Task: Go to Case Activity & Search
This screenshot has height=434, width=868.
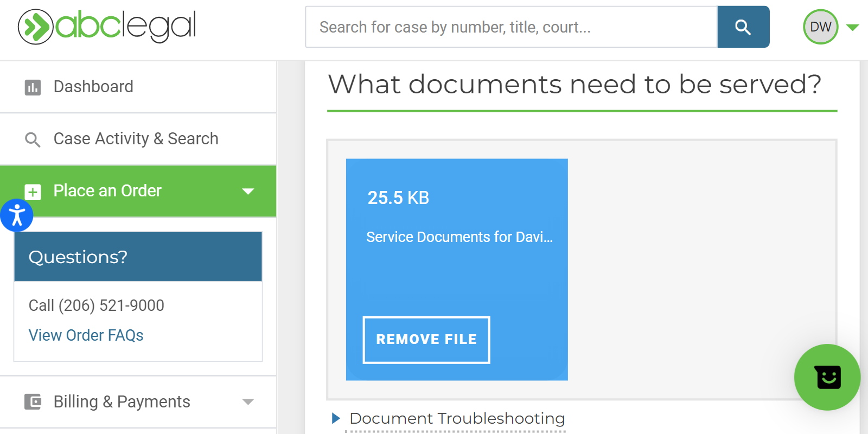Action: [x=136, y=139]
